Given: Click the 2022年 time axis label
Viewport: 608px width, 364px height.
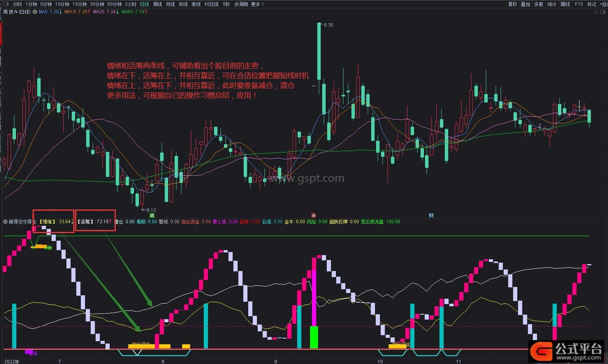Looking at the screenshot, I should coord(12,361).
